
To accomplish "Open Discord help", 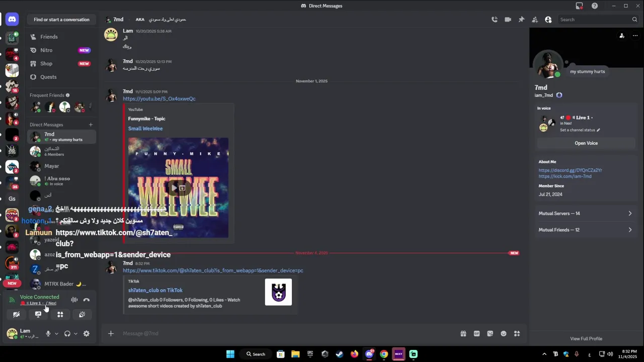I will (595, 6).
